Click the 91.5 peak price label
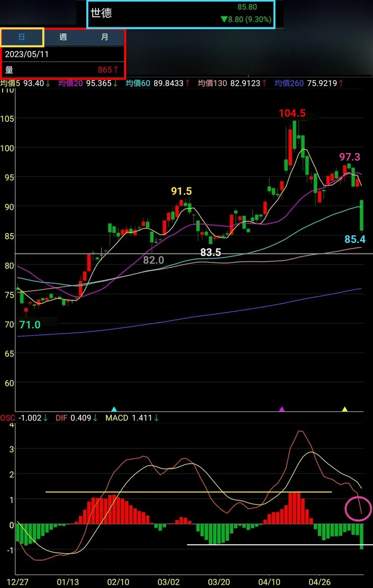Image resolution: width=373 pixels, height=588 pixels. (181, 191)
